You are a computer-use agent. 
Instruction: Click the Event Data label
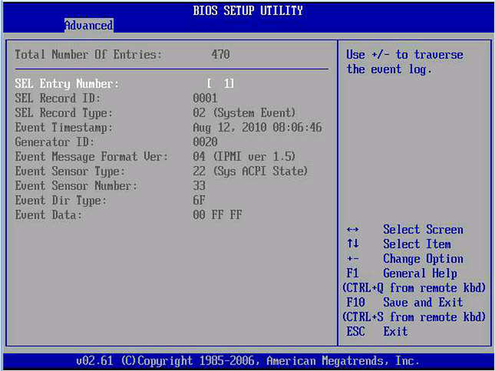coord(48,215)
